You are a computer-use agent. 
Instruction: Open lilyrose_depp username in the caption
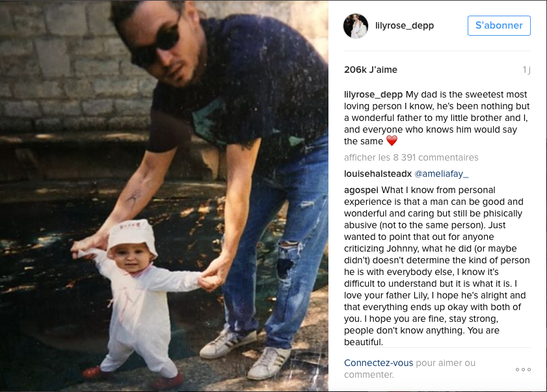click(x=373, y=94)
